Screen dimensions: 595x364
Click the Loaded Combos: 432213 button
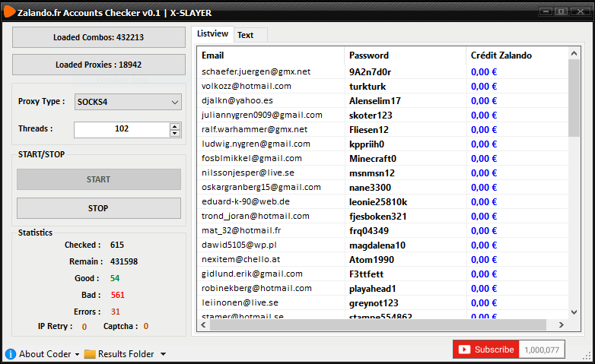pyautogui.click(x=99, y=37)
